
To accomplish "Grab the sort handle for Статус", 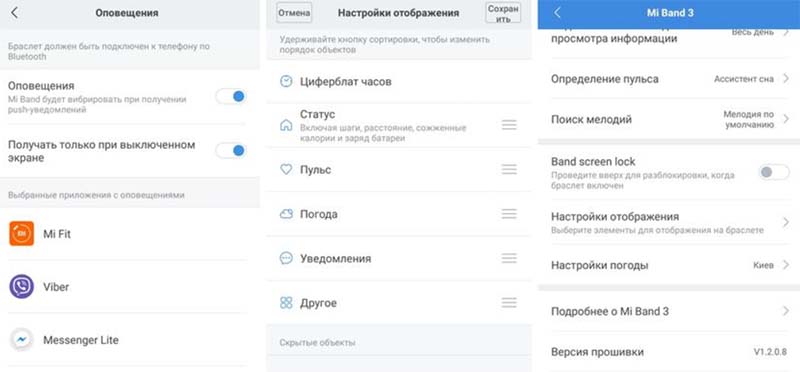I will point(509,125).
